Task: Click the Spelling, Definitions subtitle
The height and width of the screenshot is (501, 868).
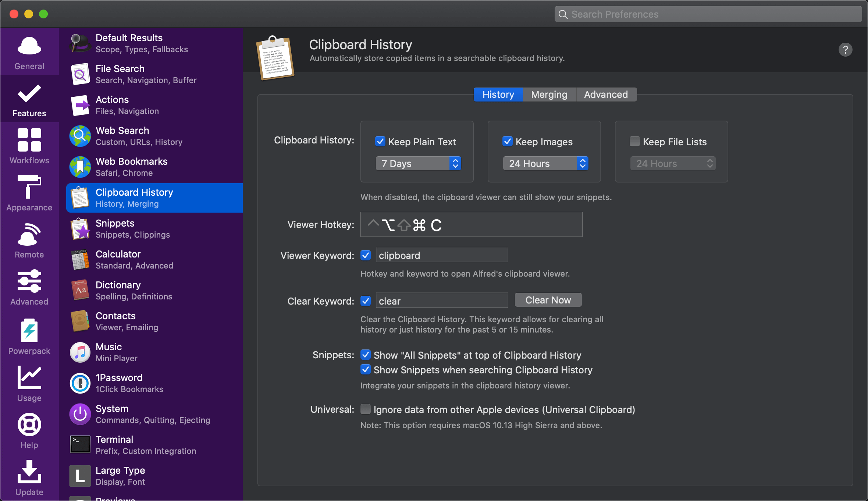Action: (x=134, y=296)
